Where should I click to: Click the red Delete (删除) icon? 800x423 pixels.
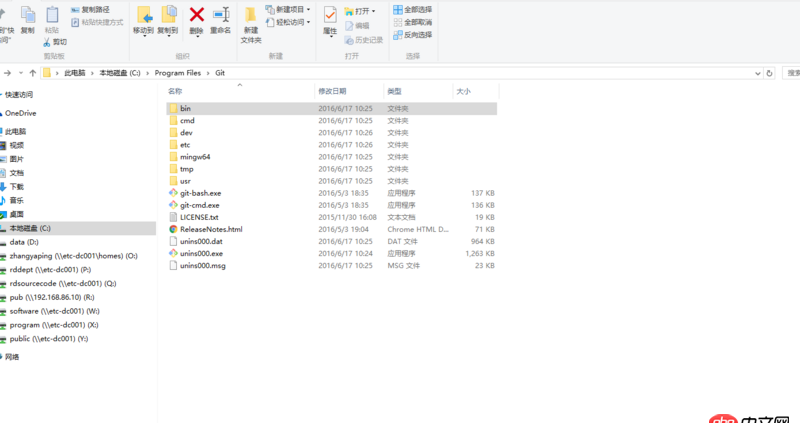(x=197, y=15)
